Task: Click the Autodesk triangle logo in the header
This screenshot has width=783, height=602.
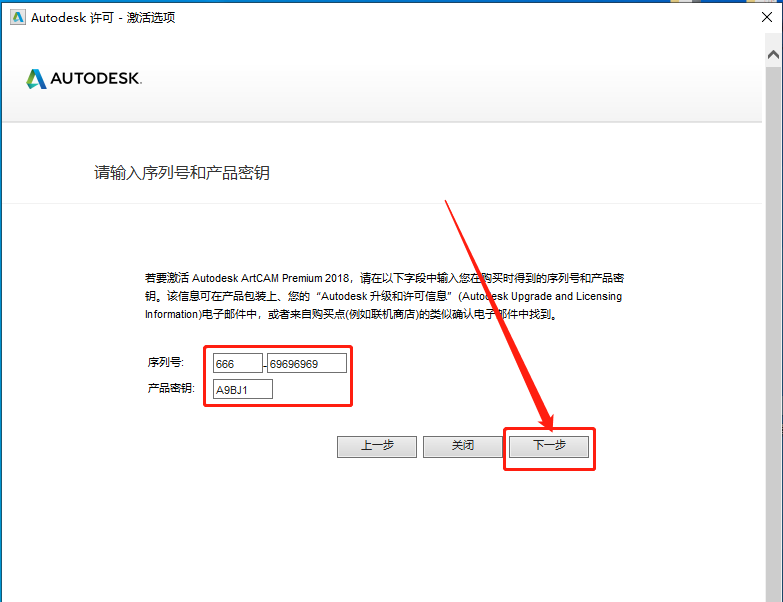Action: pyautogui.click(x=36, y=79)
